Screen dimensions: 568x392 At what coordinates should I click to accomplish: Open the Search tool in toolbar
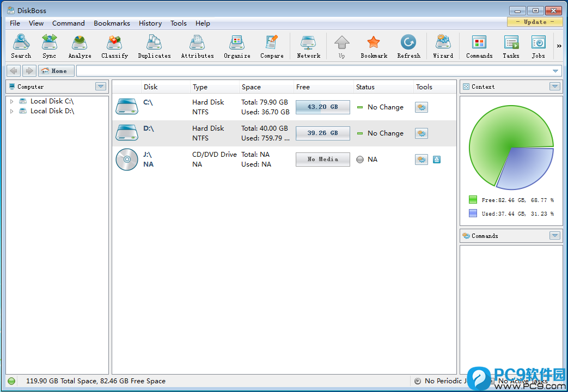pos(21,46)
